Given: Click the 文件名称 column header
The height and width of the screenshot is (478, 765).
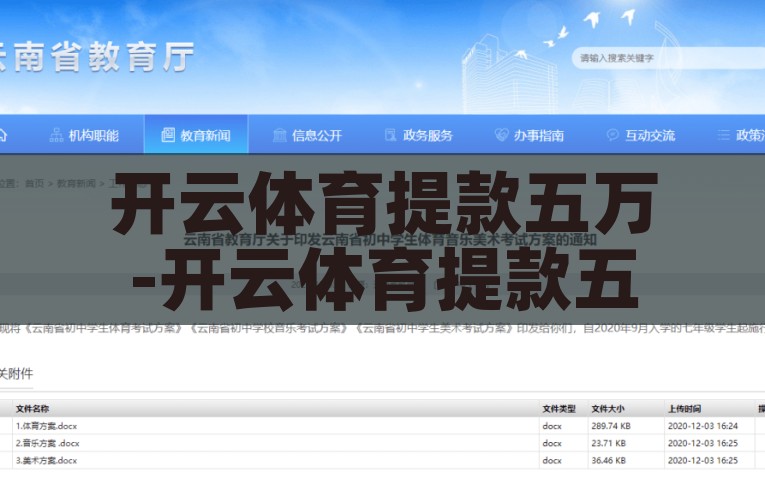Looking at the screenshot, I should click(32, 409).
